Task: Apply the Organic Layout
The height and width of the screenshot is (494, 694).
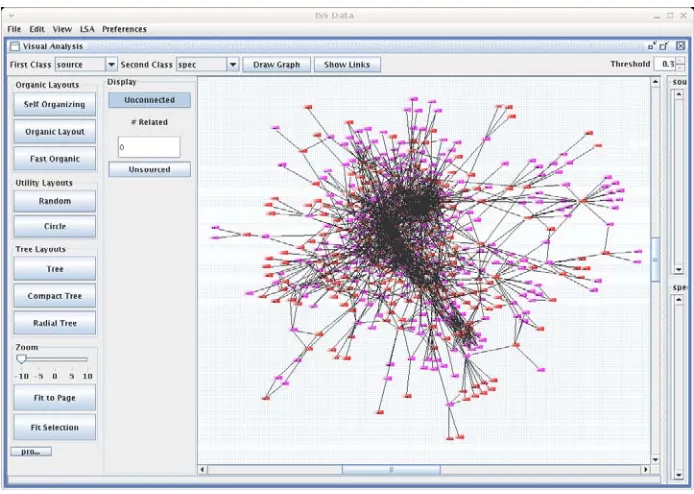Action: click(x=54, y=131)
